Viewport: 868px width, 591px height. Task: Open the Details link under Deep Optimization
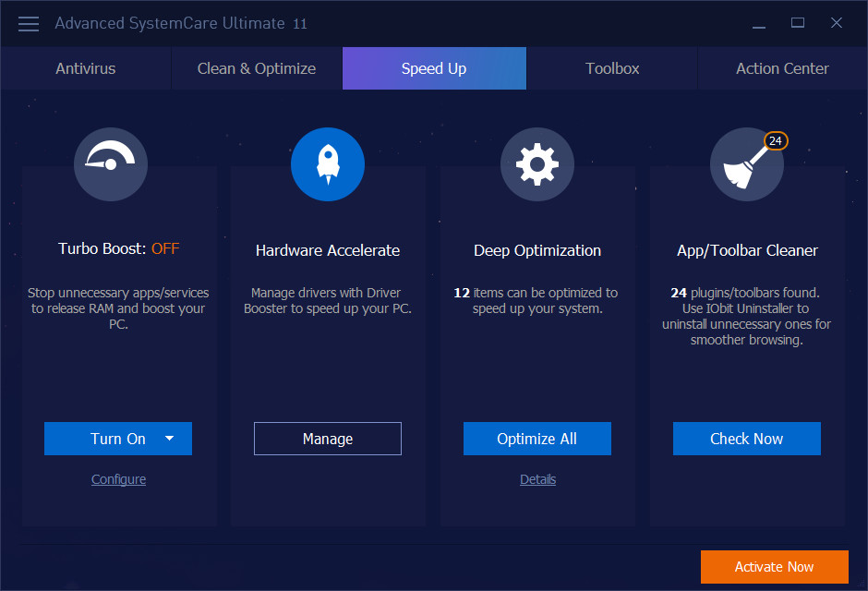click(x=537, y=479)
